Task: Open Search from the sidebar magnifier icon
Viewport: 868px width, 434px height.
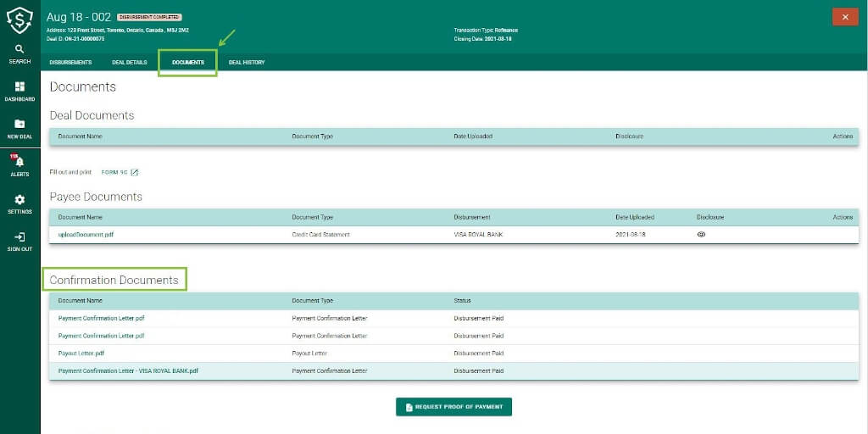Action: click(19, 49)
